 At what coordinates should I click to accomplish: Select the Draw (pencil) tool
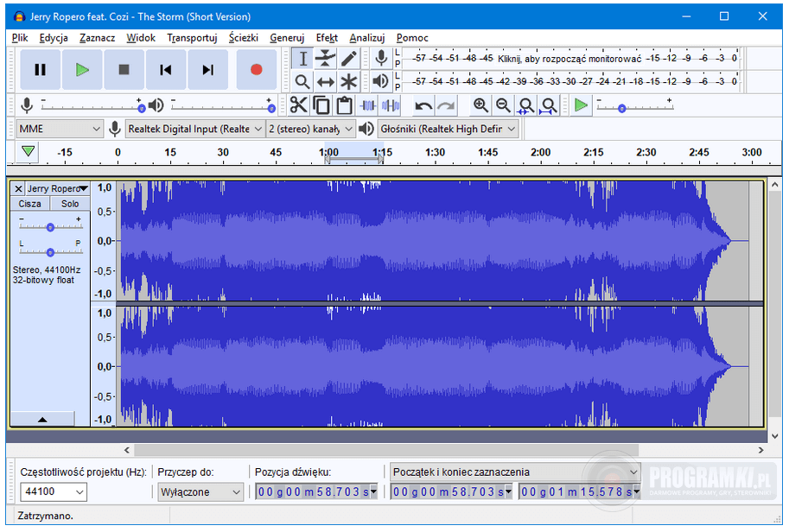coord(349,59)
